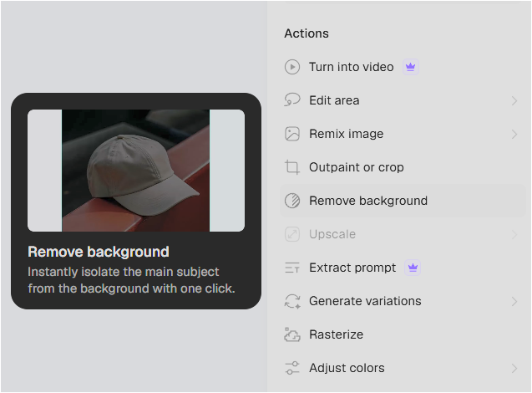Screen dimensions: 532x393
Task: Click the Turn into video play icon
Action: coord(292,67)
